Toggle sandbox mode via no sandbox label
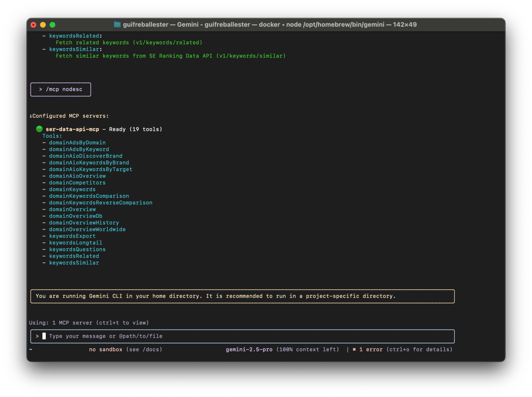 (x=106, y=350)
